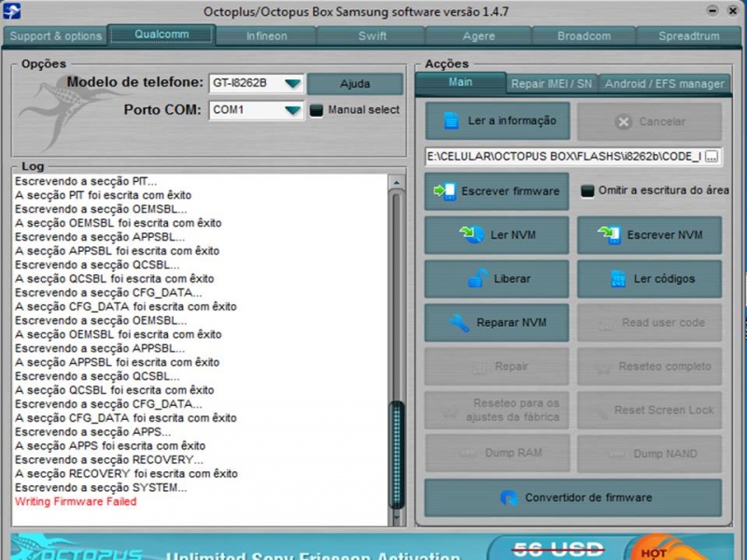
Task: Open the Agere tab
Action: [478, 36]
